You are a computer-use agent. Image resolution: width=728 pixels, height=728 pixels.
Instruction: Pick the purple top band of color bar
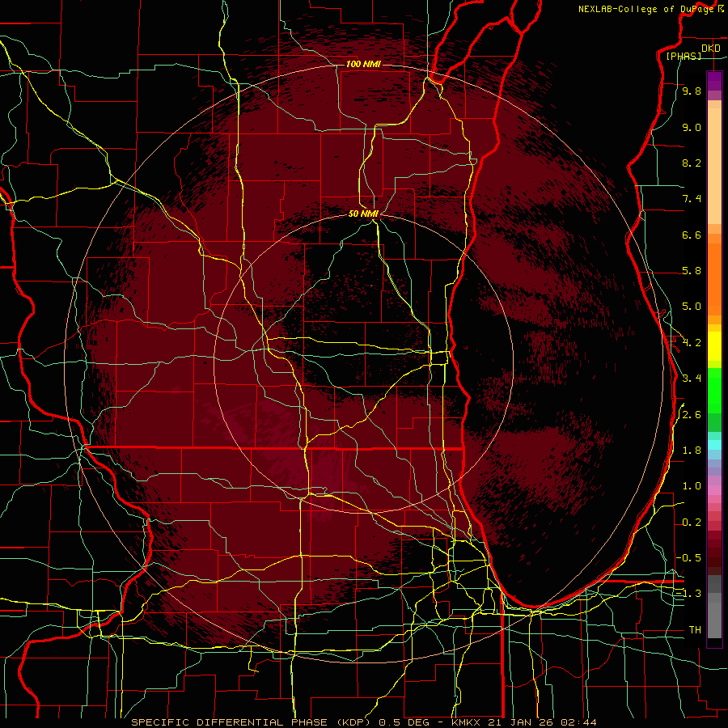[x=714, y=81]
